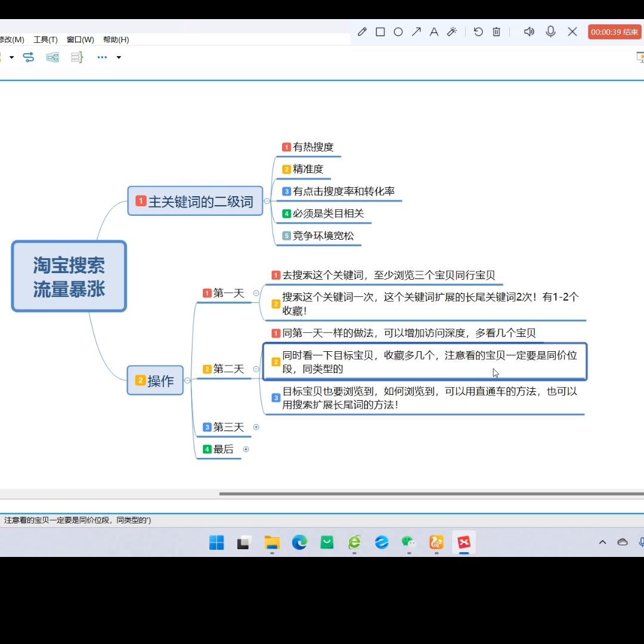Image resolution: width=644 pixels, height=644 pixels.
Task: Select the 最后 subtopic
Action: tap(219, 449)
